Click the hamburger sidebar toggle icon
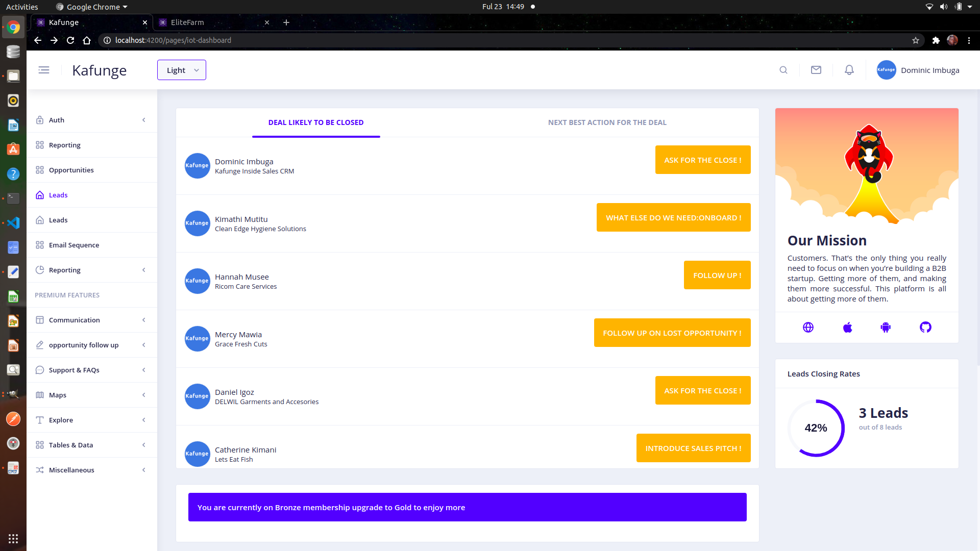Viewport: 980px width, 551px height. coord(44,70)
